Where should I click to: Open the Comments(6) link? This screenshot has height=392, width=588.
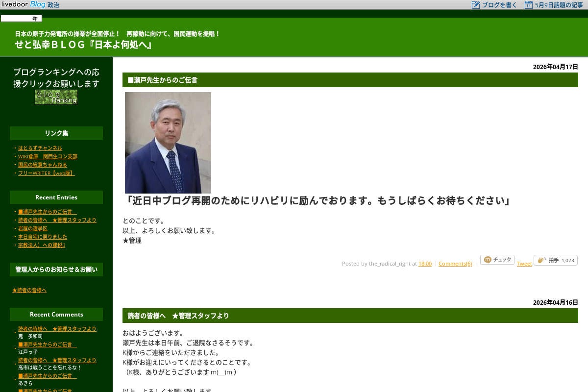pos(455,264)
